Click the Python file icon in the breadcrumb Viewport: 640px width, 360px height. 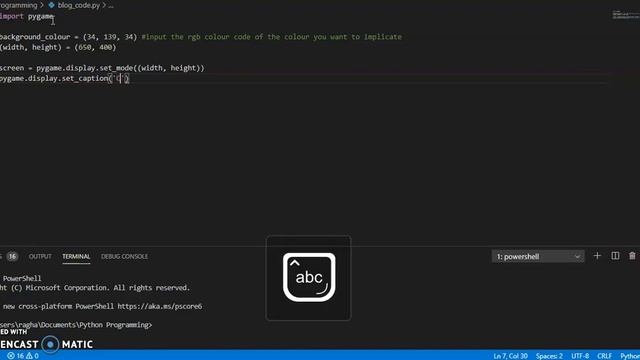(51, 5)
